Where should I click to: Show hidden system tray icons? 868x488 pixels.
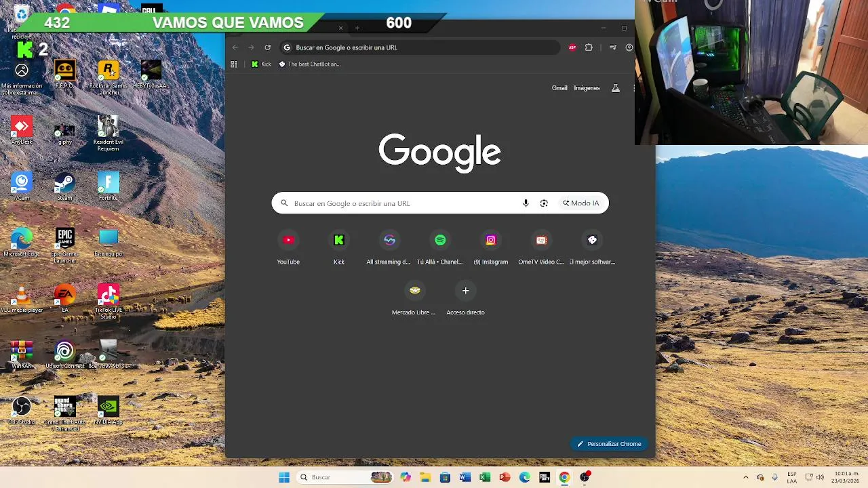746,477
